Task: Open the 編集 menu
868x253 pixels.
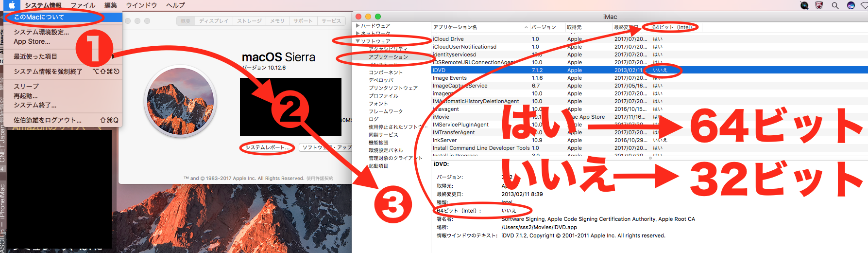Action: pyautogui.click(x=111, y=5)
